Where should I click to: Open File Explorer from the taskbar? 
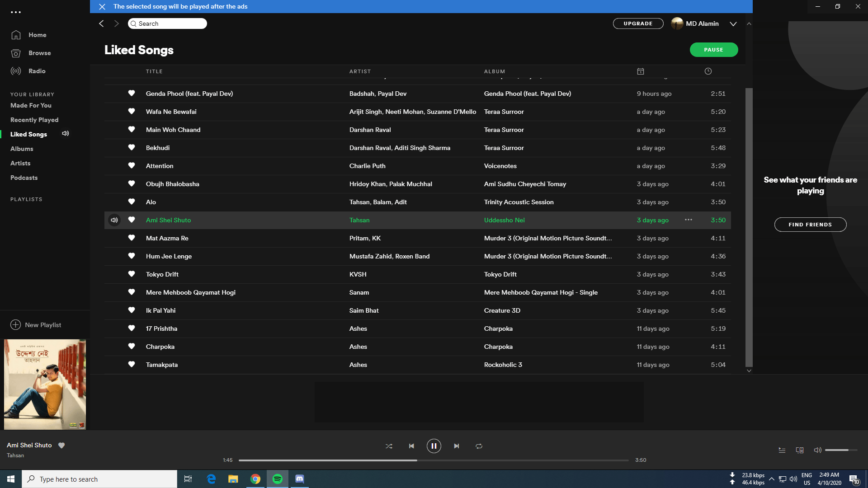click(x=233, y=479)
